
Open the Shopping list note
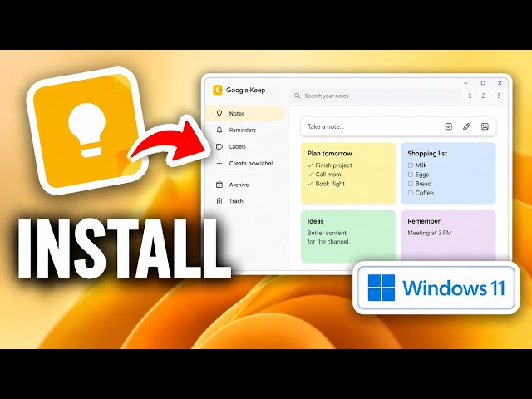(449, 174)
